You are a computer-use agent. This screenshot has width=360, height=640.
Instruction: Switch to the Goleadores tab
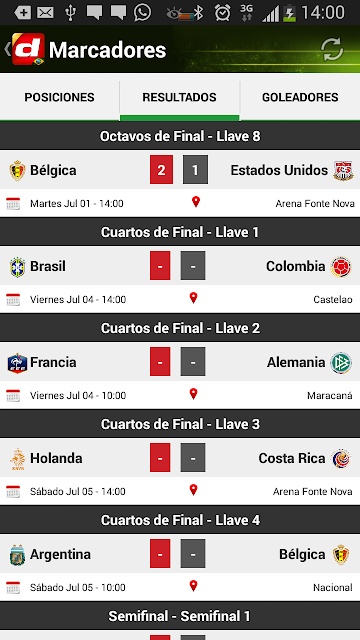300,97
